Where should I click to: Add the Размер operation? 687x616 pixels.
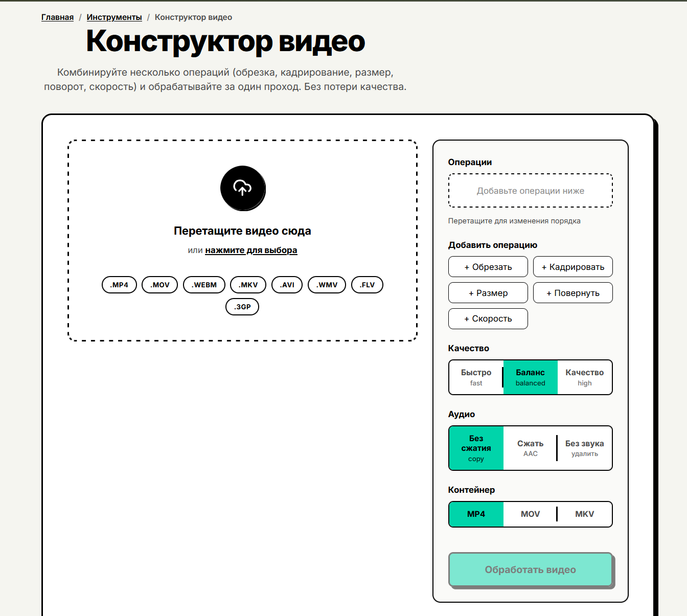point(488,293)
